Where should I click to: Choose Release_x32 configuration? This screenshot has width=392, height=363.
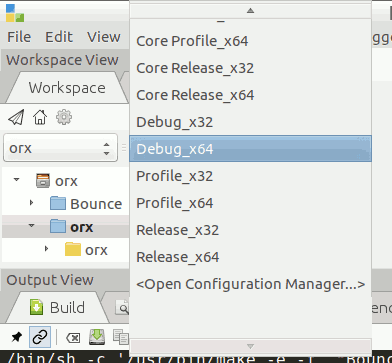coord(250,230)
